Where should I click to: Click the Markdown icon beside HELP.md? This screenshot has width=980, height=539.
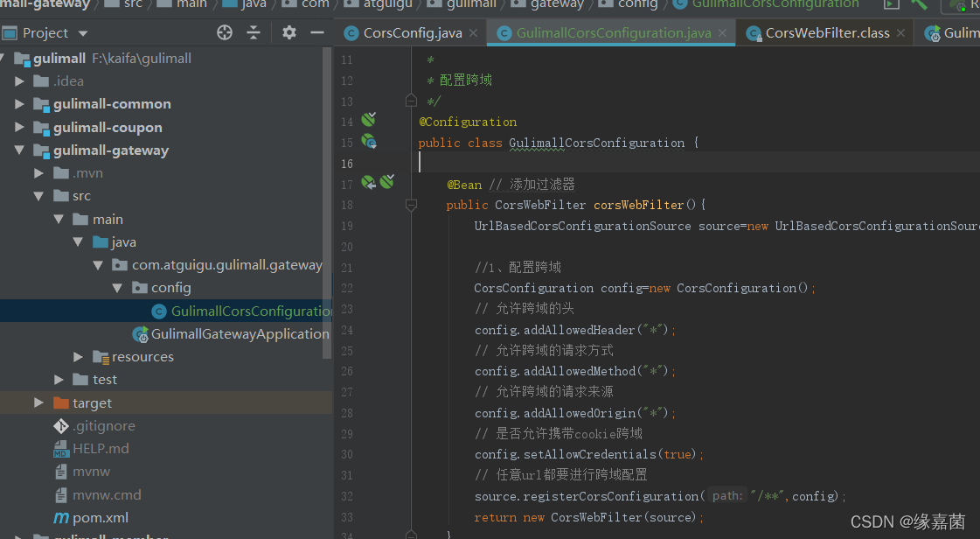61,449
